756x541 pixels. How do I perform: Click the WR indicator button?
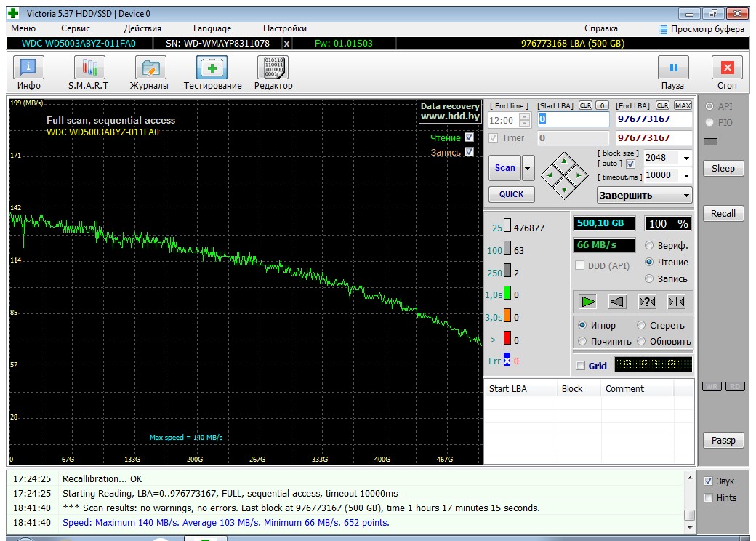click(712, 387)
